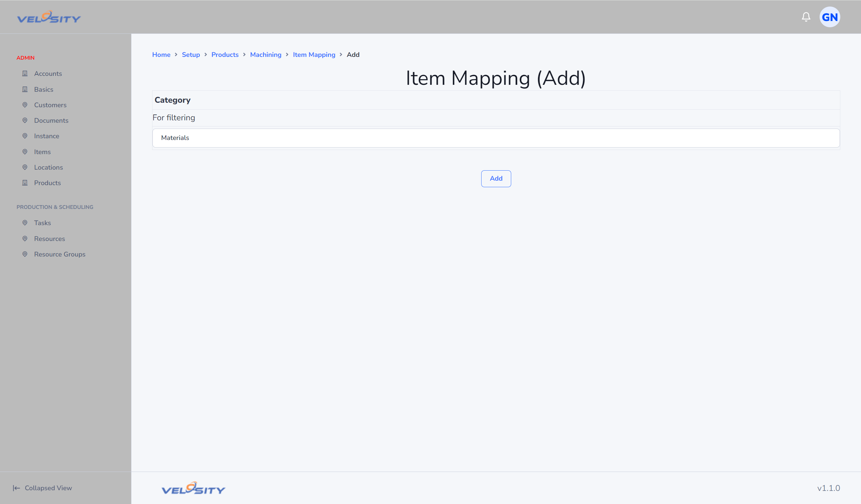Click the Instance sidebar icon
Viewport: 861px width, 504px height.
[24, 135]
